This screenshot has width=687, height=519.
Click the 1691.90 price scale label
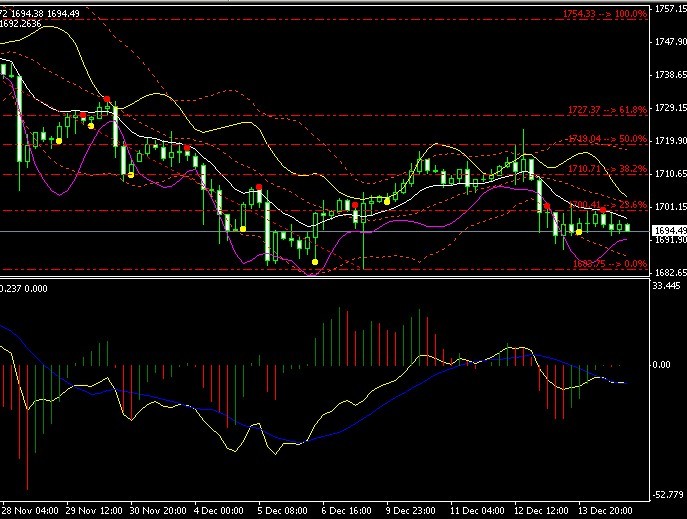tap(670, 240)
